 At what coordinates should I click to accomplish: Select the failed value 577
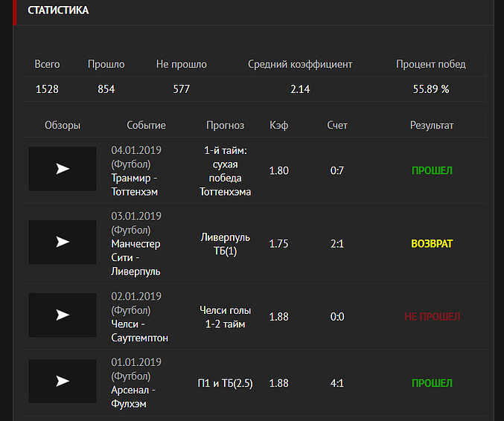click(x=182, y=89)
